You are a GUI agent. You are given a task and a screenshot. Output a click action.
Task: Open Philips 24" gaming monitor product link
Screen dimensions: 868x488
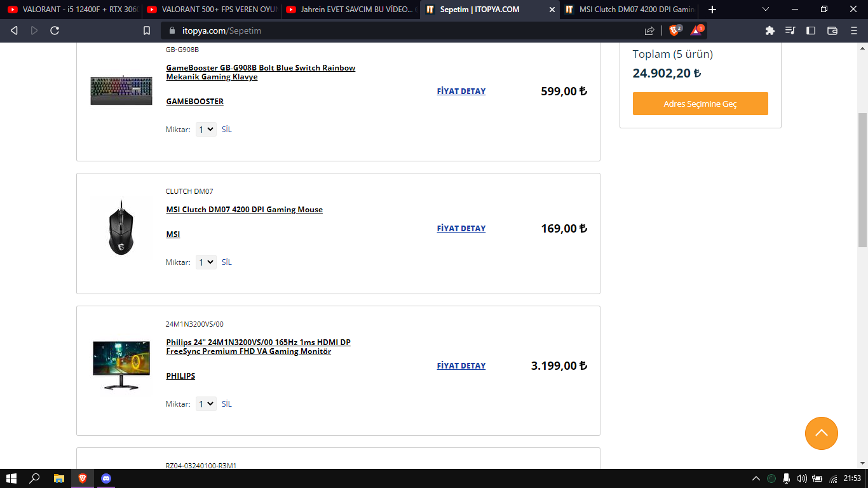258,347
